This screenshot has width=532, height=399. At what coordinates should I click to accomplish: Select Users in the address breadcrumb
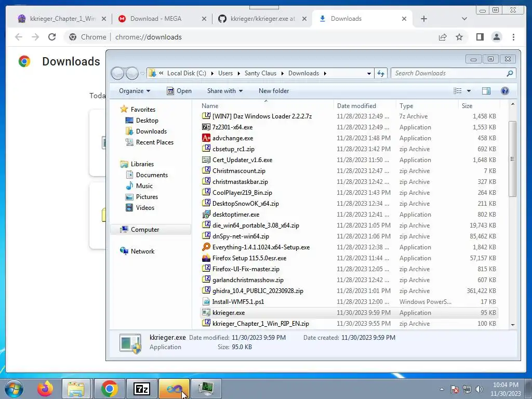point(225,73)
